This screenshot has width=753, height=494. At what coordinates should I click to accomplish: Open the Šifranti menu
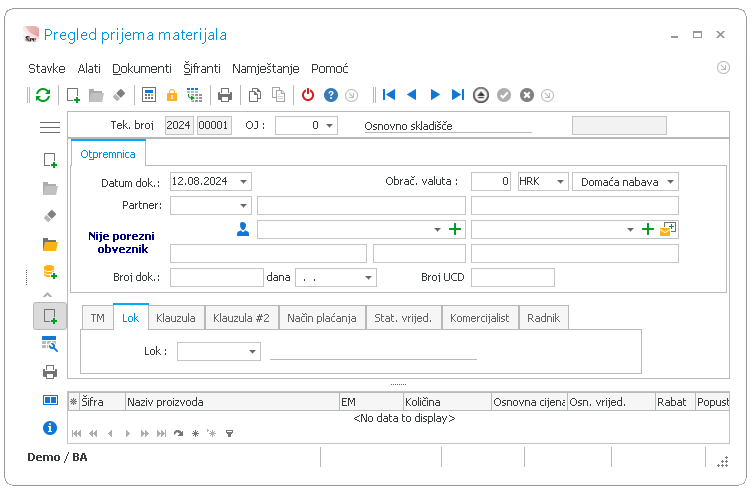coord(202,69)
